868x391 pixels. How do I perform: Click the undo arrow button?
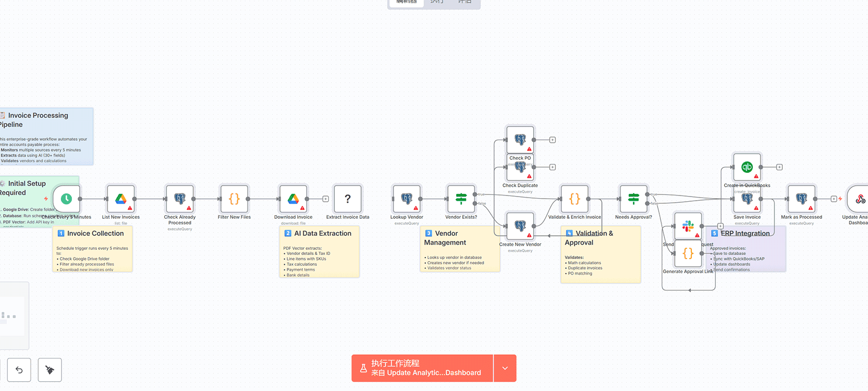click(19, 370)
